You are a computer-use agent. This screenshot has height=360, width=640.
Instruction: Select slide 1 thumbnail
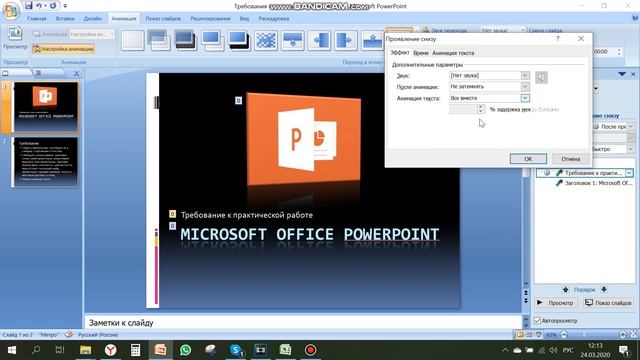(x=45, y=107)
